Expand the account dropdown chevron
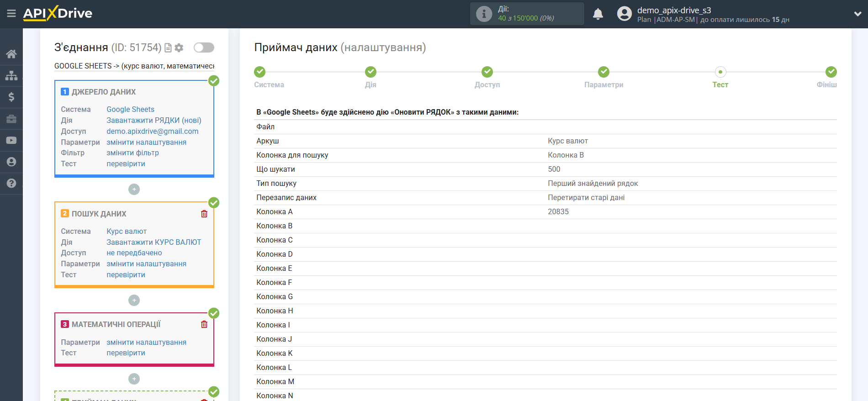Screen dimensions: 868x401 coord(857,14)
